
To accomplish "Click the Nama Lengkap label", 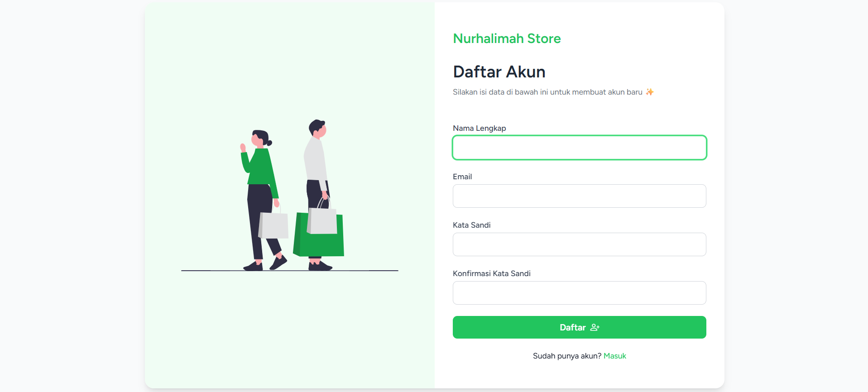I will click(480, 128).
